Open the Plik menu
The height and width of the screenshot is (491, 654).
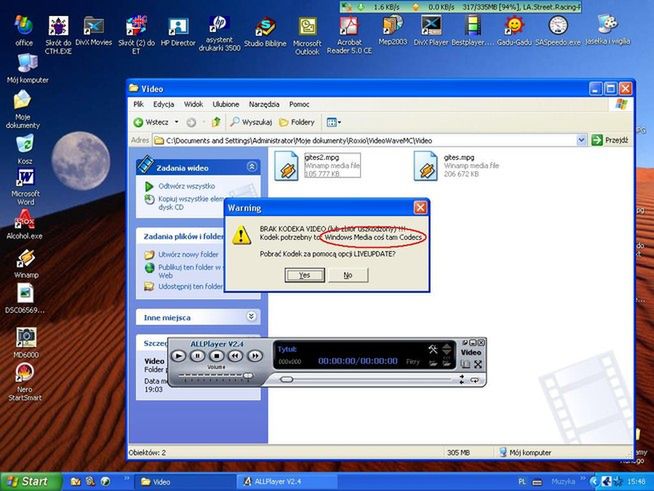(x=138, y=104)
